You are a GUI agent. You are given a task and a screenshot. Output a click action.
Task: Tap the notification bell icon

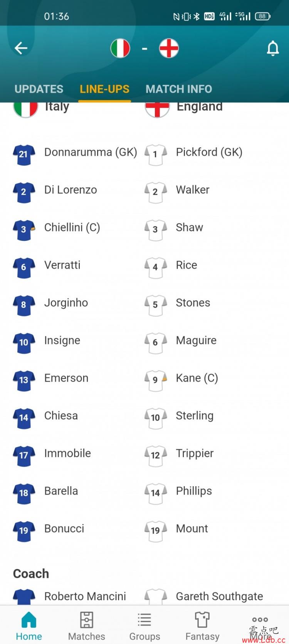(x=273, y=48)
